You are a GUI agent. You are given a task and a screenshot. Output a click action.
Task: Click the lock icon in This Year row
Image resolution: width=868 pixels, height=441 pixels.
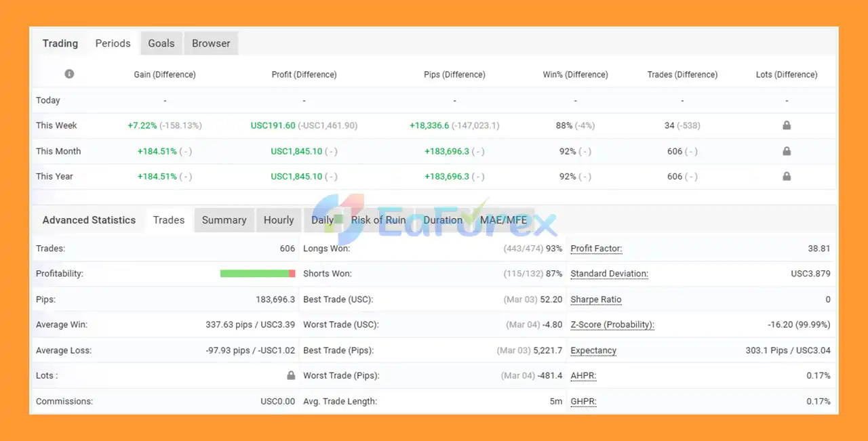coord(787,176)
